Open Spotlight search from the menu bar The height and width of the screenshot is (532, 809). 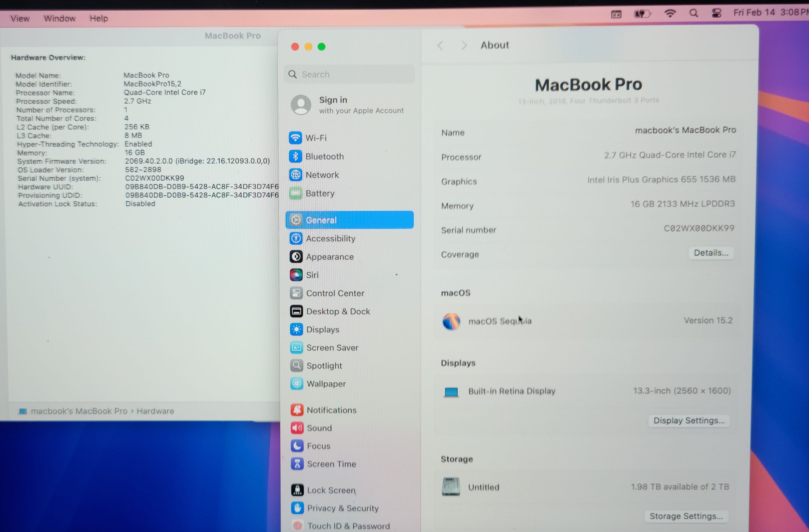point(694,13)
